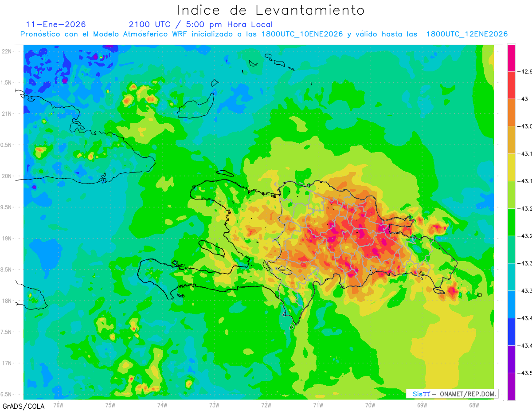The width and height of the screenshot is (532, 411).
Task: Pick the yellow legend swatch
Action: click(x=511, y=168)
